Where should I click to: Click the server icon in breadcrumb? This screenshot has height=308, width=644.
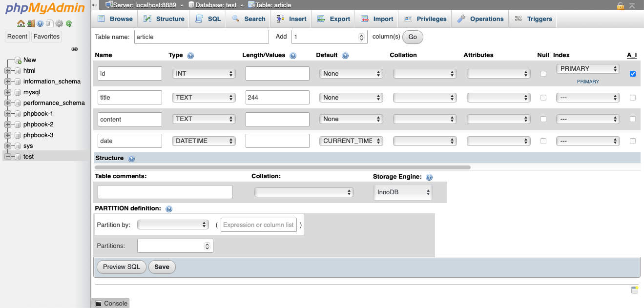(109, 5)
